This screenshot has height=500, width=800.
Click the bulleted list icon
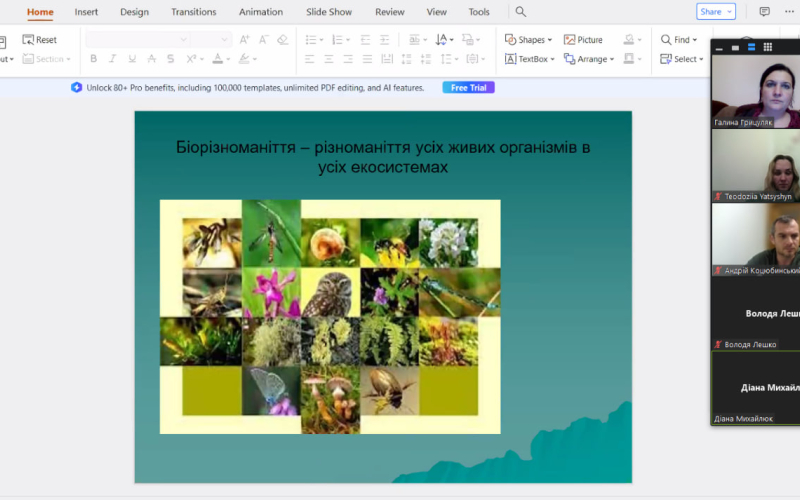coord(311,39)
